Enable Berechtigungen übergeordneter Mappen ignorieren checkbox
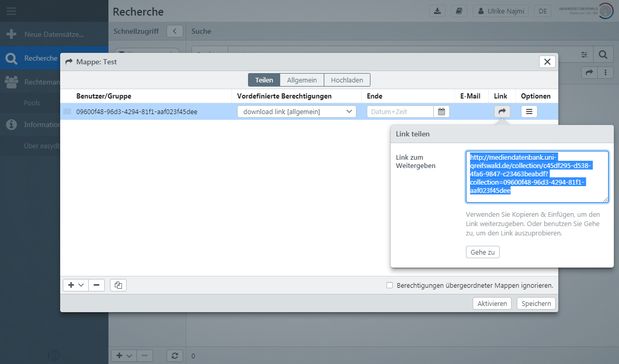Screen dimensions: 619x364 coord(390,285)
